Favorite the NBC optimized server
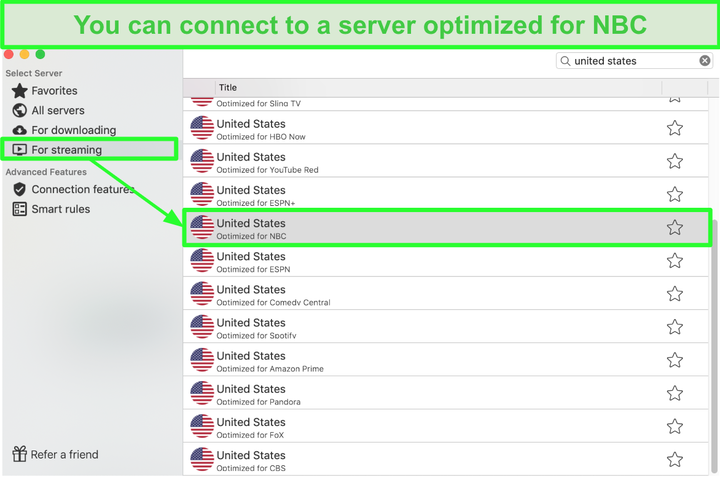This screenshot has height=477, width=720. pyautogui.click(x=675, y=227)
